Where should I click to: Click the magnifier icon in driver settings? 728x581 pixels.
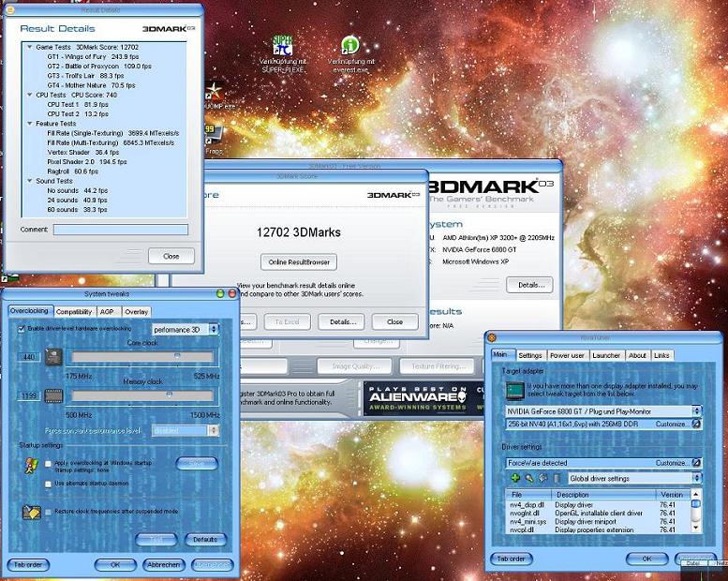pyautogui.click(x=528, y=478)
